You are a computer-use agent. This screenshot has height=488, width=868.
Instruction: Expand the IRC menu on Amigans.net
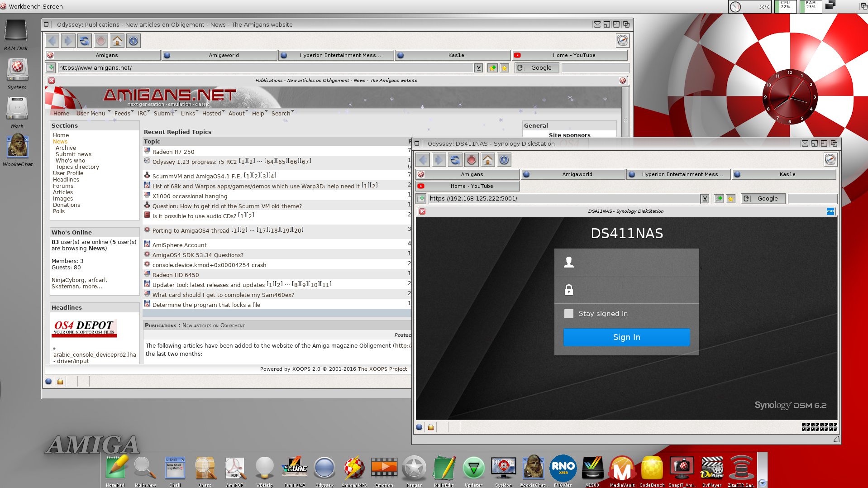[x=143, y=113]
